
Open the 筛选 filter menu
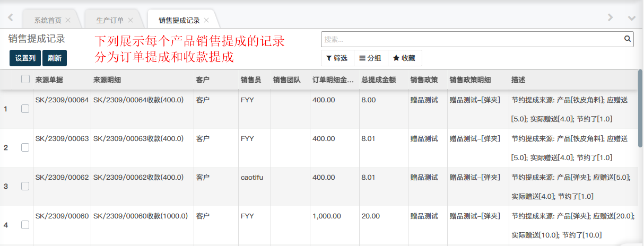coord(337,58)
